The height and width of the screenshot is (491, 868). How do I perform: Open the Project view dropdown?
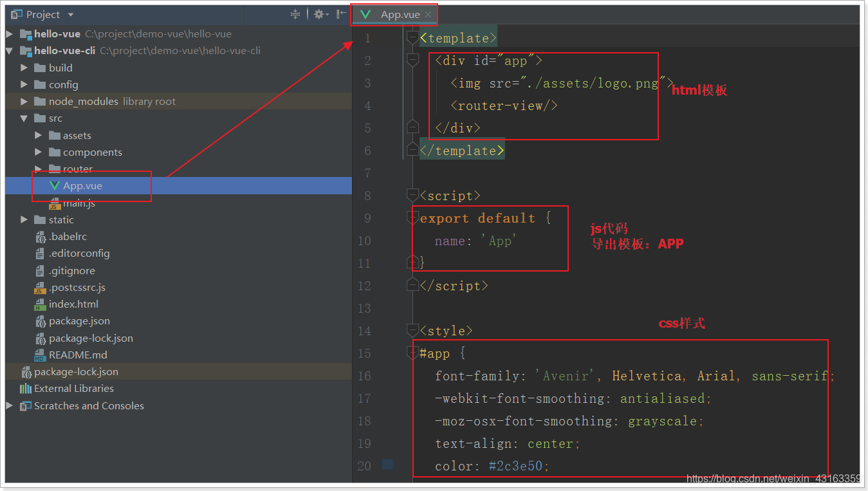70,14
